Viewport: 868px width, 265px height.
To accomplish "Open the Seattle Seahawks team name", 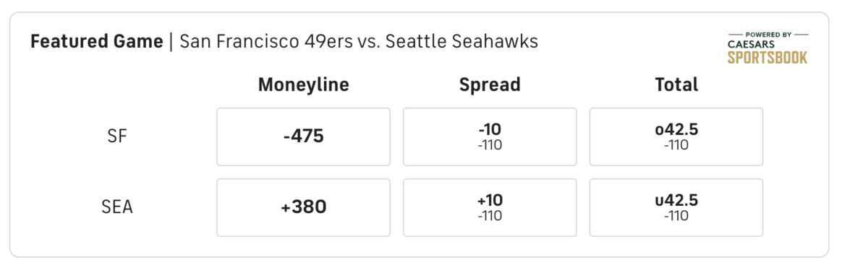I will tap(461, 42).
